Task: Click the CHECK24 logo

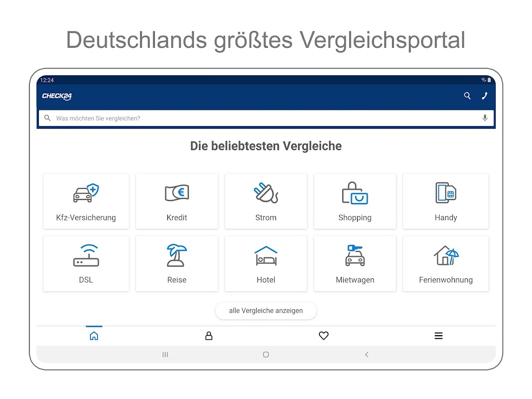Action: (x=57, y=96)
